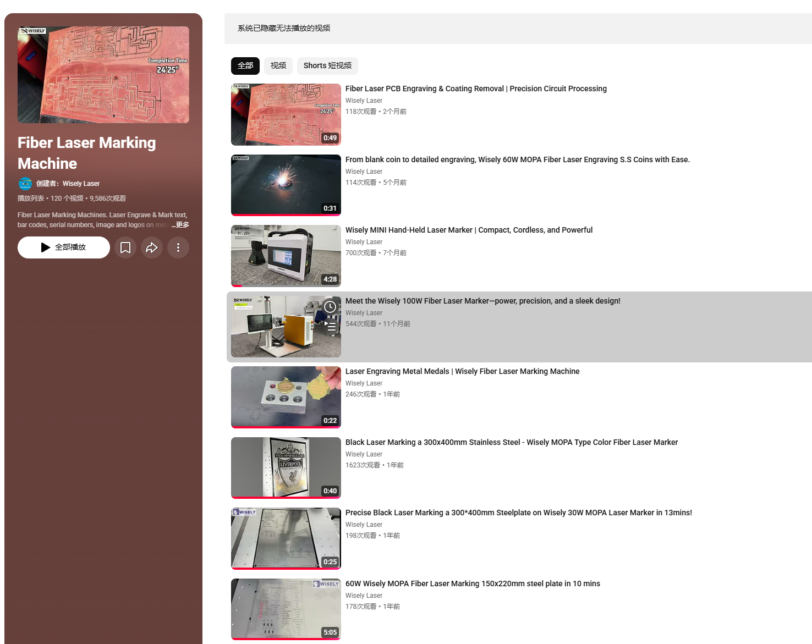The width and height of the screenshot is (812, 644).
Task: Open title 'Fiber Laser PCB Engraving & Coating Removal'
Action: (x=476, y=89)
